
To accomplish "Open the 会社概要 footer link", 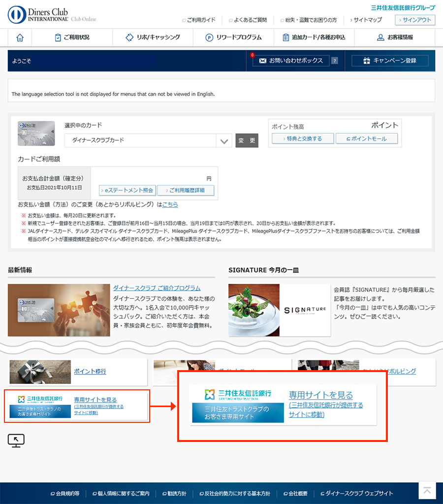I will (x=296, y=493).
